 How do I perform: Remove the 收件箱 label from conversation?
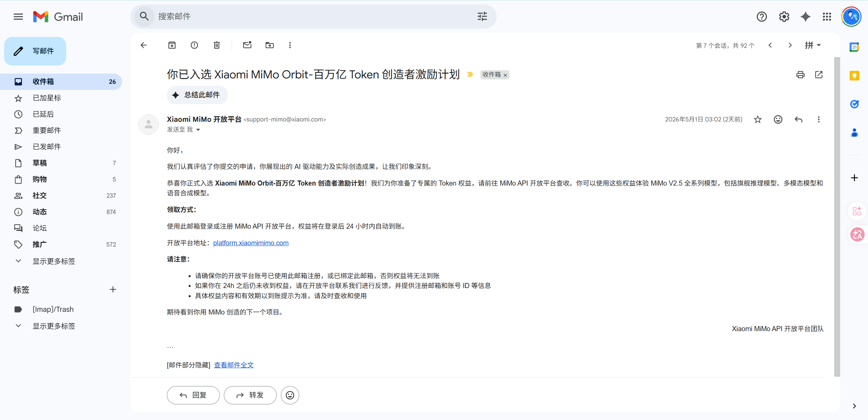click(505, 75)
